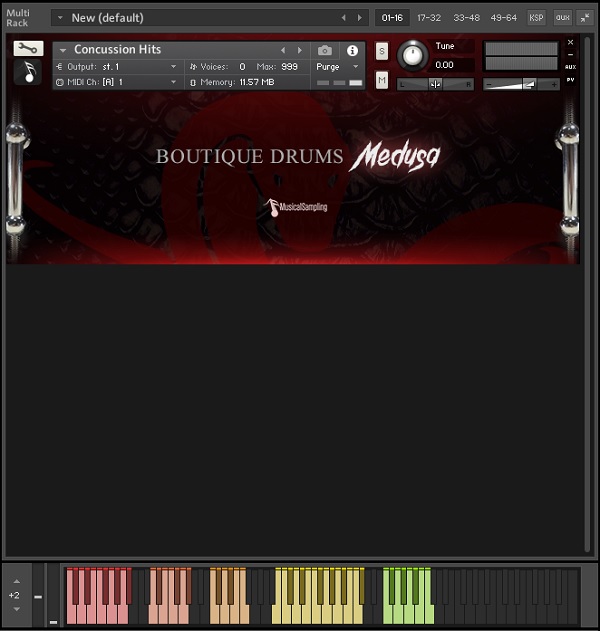Switch to the next instrument using right arrow
Screen dimensions: 600x631
(x=299, y=50)
